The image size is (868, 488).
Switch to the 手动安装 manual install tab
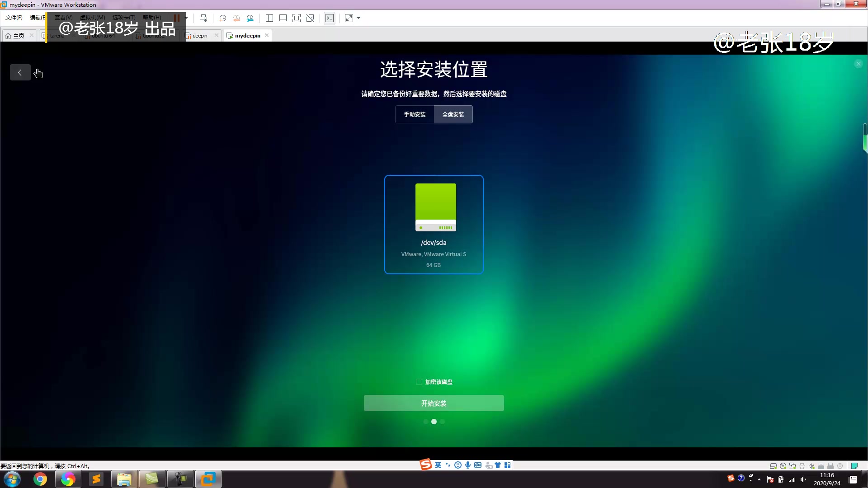pyautogui.click(x=415, y=114)
